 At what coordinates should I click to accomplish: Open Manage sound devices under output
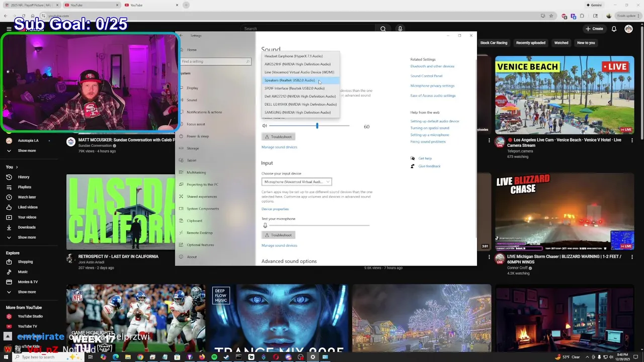[279, 147]
